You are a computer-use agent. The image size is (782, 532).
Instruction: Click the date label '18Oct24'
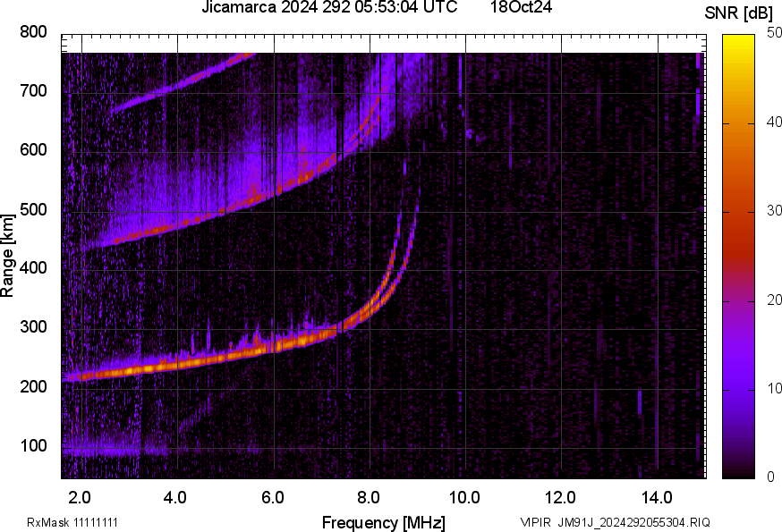coord(521,7)
